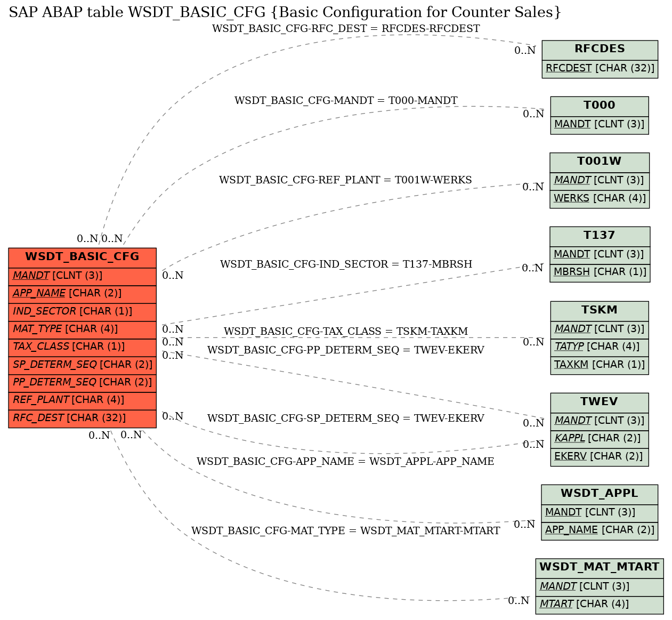This screenshot has width=672, height=620.
Task: Select the MANDT field in WSDT_MAT_MTART
Action: click(600, 587)
